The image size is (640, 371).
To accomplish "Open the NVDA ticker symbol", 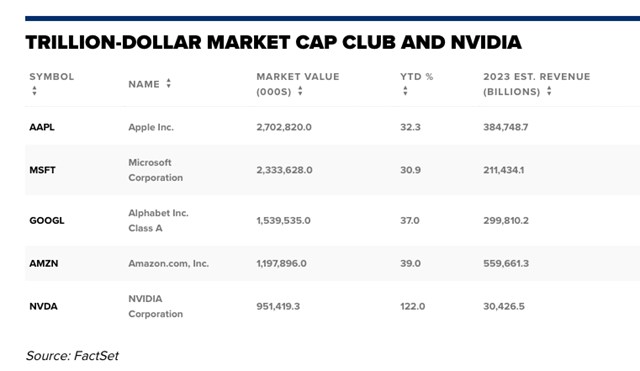I will pyautogui.click(x=43, y=306).
